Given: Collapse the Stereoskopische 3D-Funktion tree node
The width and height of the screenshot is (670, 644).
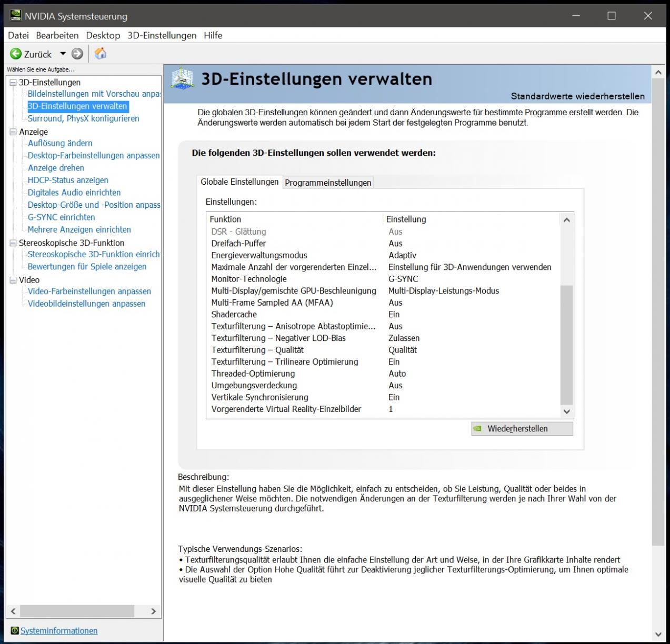Looking at the screenshot, I should 13,243.
